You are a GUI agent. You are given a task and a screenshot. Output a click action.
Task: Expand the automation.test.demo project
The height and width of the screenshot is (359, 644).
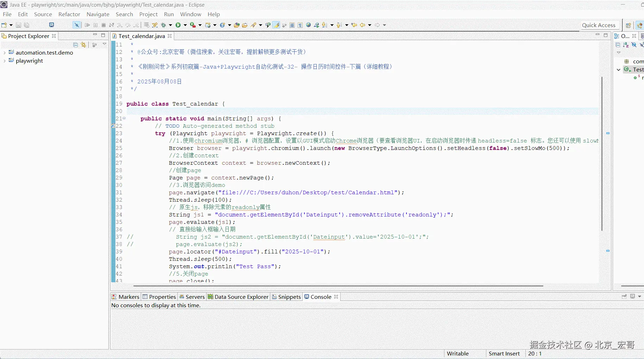pyautogui.click(x=4, y=52)
